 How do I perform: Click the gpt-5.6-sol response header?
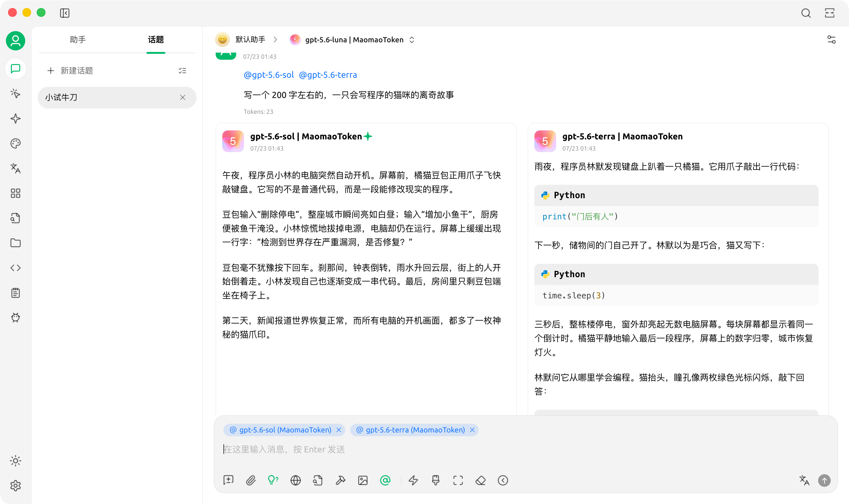pyautogui.click(x=306, y=137)
